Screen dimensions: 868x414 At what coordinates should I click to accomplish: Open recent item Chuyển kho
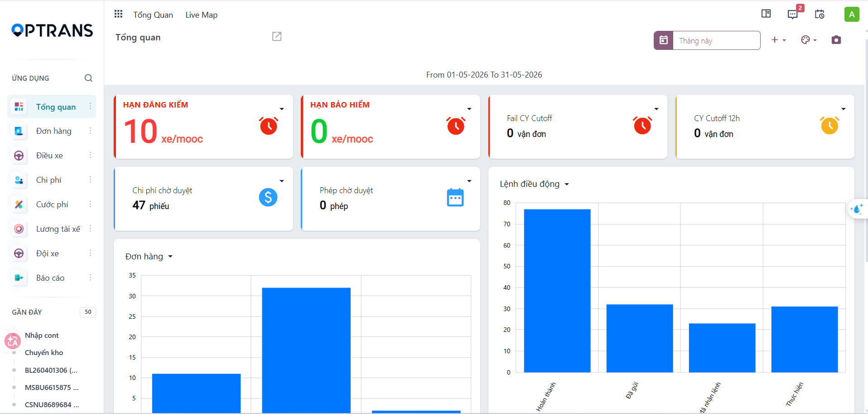44,353
